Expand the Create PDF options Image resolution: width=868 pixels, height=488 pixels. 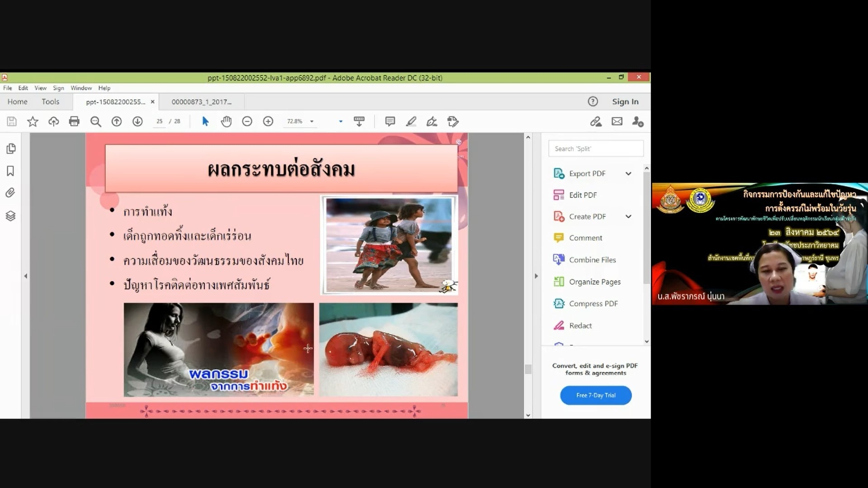coord(628,216)
